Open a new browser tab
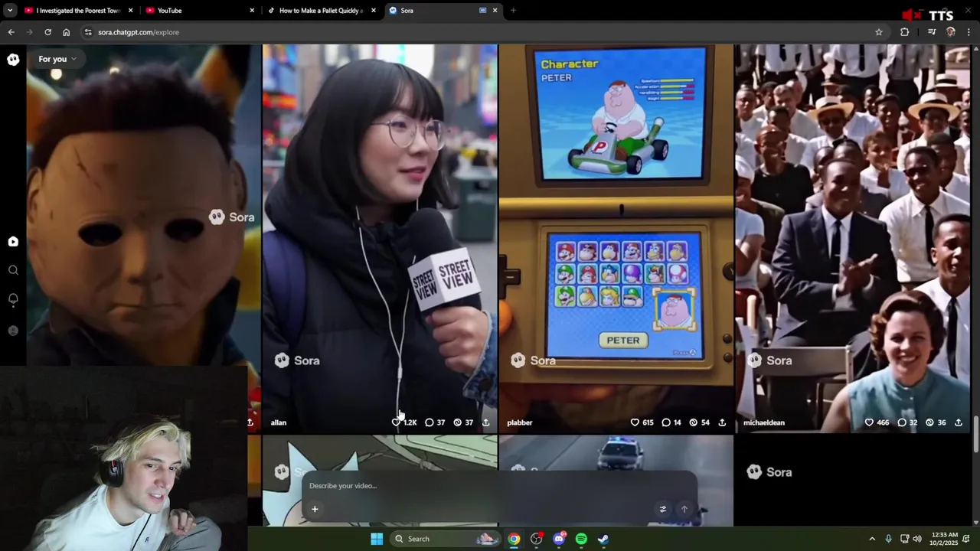Screen dimensions: 980x551 tap(513, 11)
